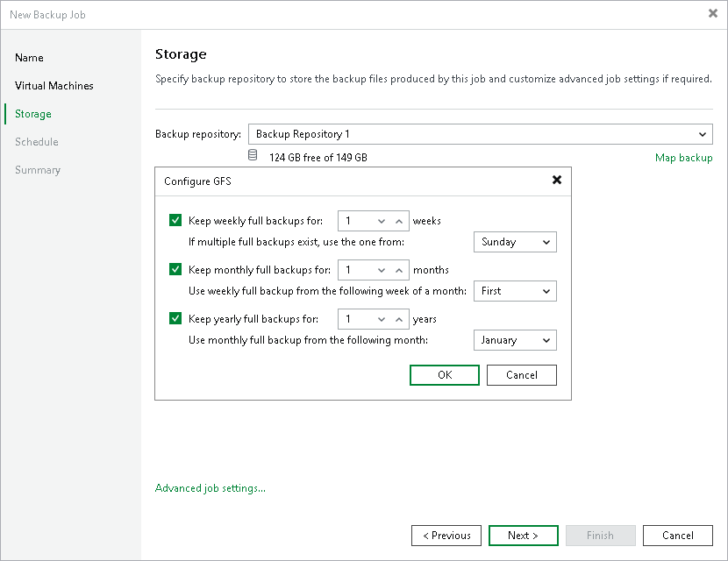Decrease monthly backups months value
Viewport: 728px width, 561px height.
point(382,270)
